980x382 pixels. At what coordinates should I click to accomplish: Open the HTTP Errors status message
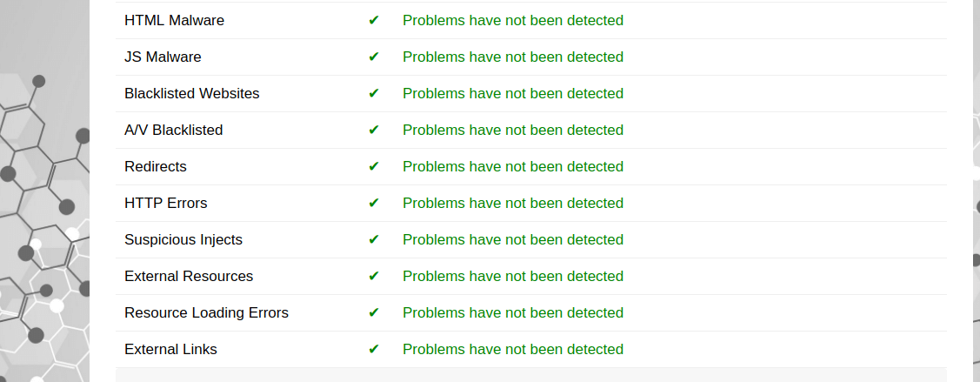(x=513, y=204)
